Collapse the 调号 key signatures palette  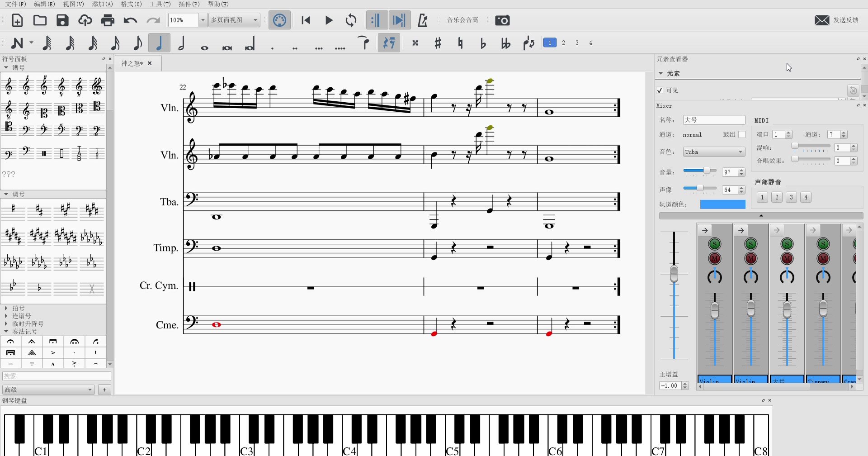click(6, 194)
